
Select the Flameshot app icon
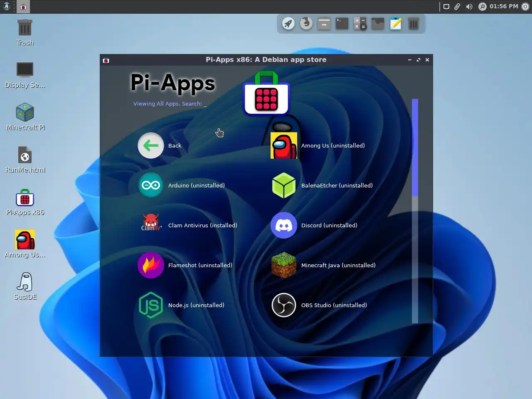[150, 265]
